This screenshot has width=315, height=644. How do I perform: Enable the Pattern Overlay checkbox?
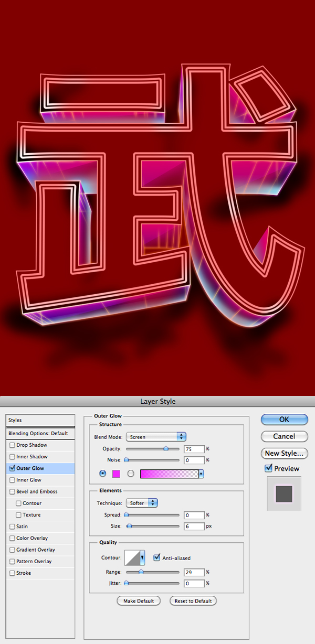click(x=12, y=561)
